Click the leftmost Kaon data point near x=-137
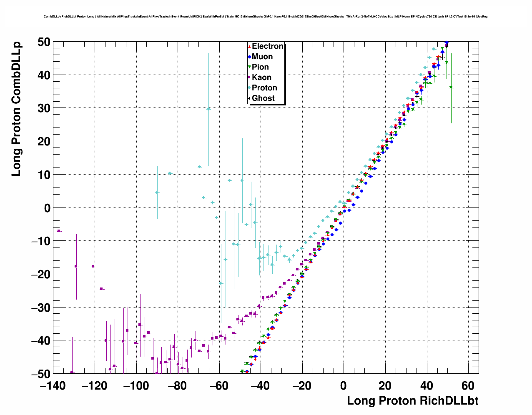Screen dimensions: 532x415 [59, 231]
